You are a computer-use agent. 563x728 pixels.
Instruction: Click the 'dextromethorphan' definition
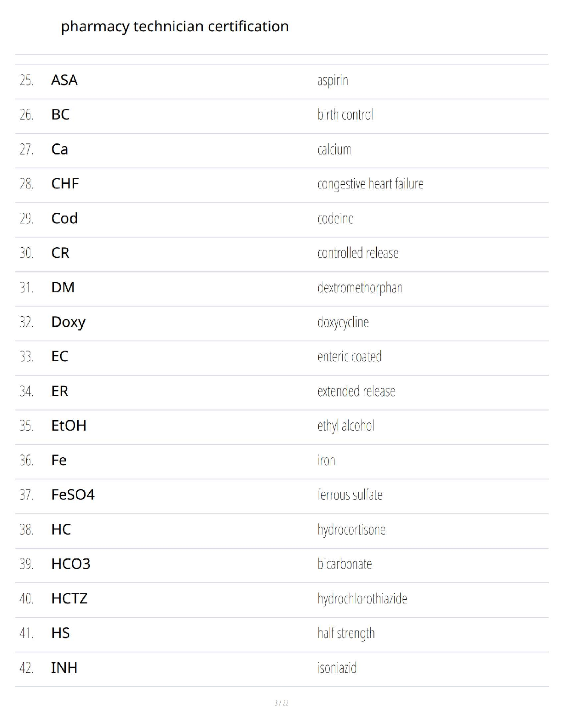click(x=360, y=288)
